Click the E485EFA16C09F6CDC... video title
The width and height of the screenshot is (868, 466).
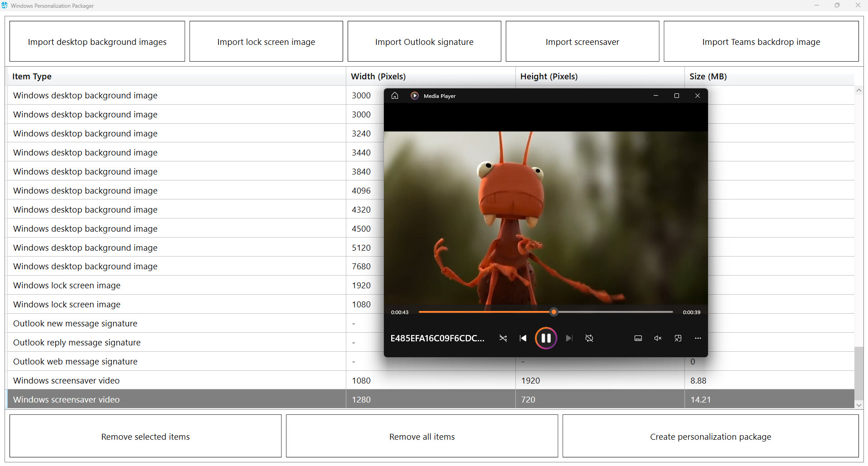pos(437,338)
